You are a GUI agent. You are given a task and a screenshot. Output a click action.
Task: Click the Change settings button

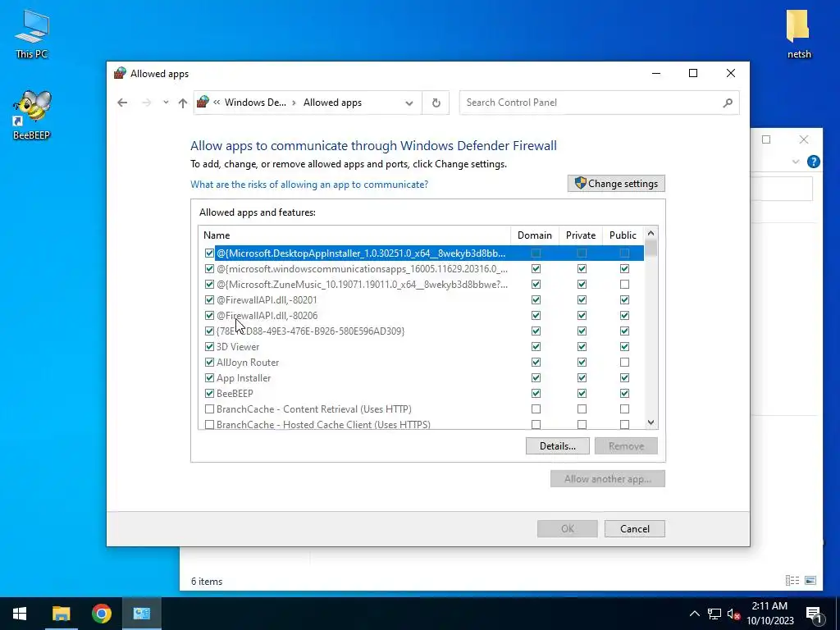click(x=616, y=183)
